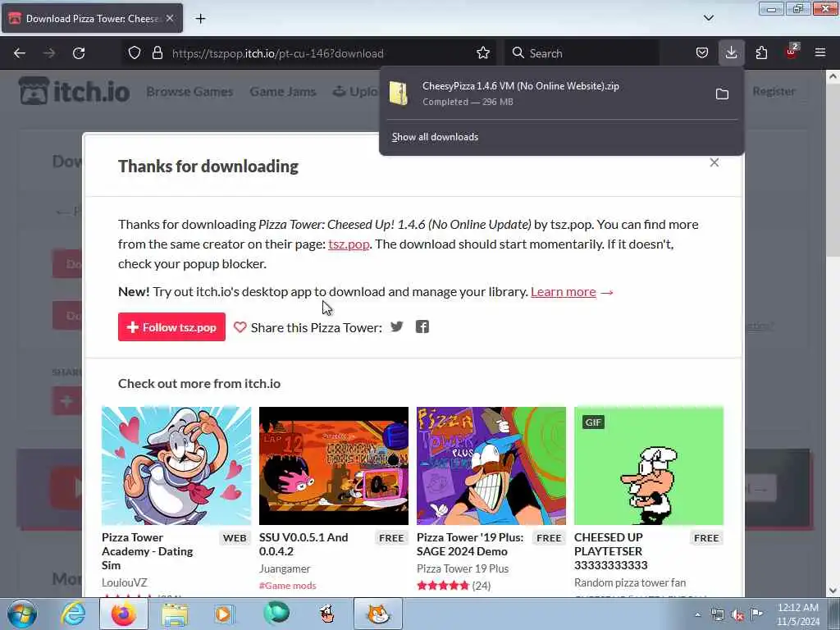Image resolution: width=840 pixels, height=630 pixels.
Task: Switch to Firefox in the taskbar
Action: [x=124, y=614]
